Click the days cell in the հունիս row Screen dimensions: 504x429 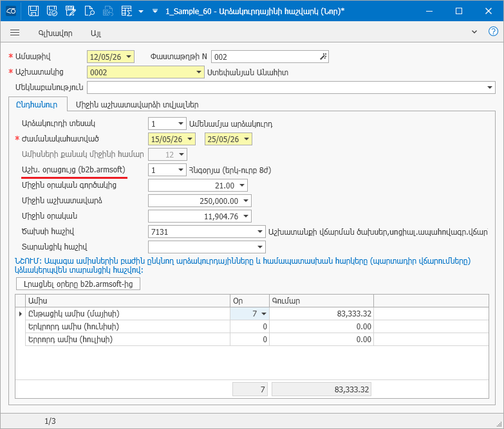pyautogui.click(x=250, y=327)
